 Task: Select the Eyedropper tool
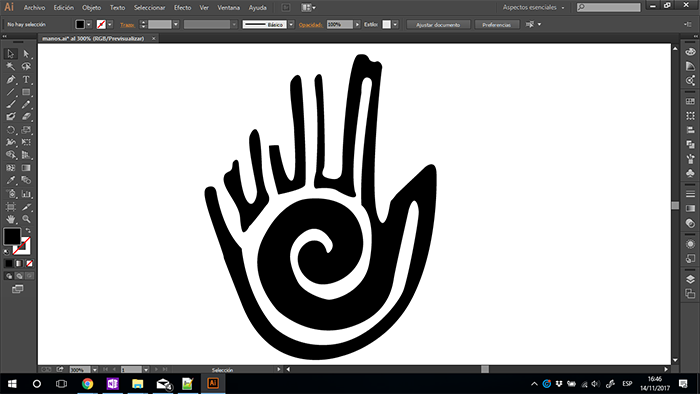(11, 180)
